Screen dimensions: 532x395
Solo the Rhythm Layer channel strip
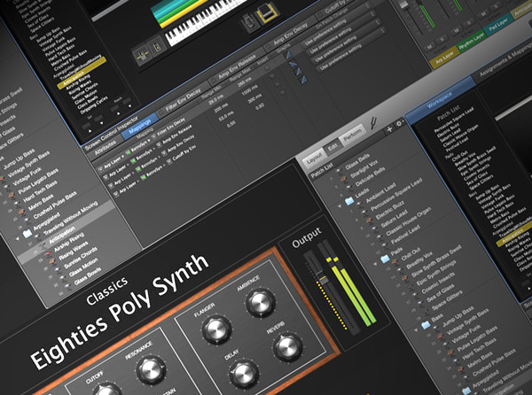[469, 23]
